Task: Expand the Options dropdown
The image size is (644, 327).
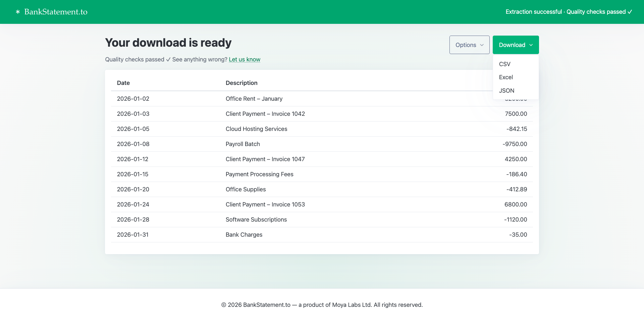Action: 469,45
